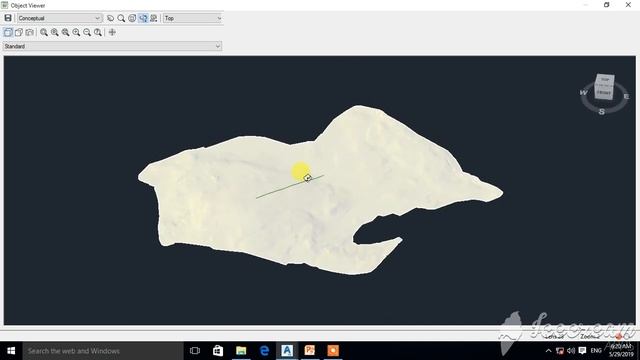The width and height of the screenshot is (640, 360).
Task: Click the camera lens length icon
Action: point(29,32)
